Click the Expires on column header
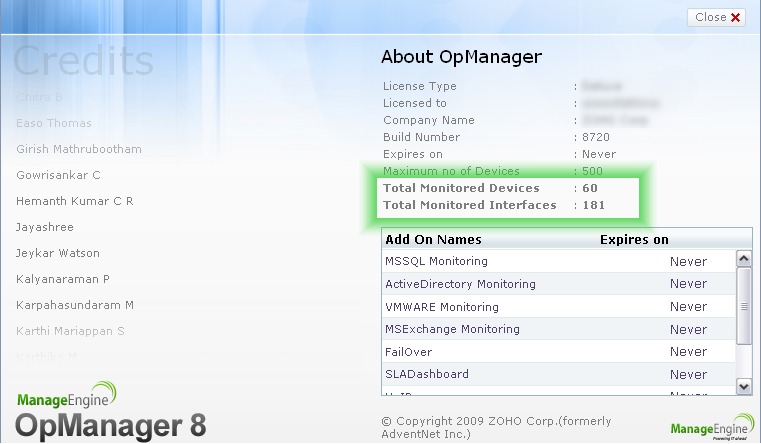This screenshot has width=761, height=444. click(x=634, y=240)
